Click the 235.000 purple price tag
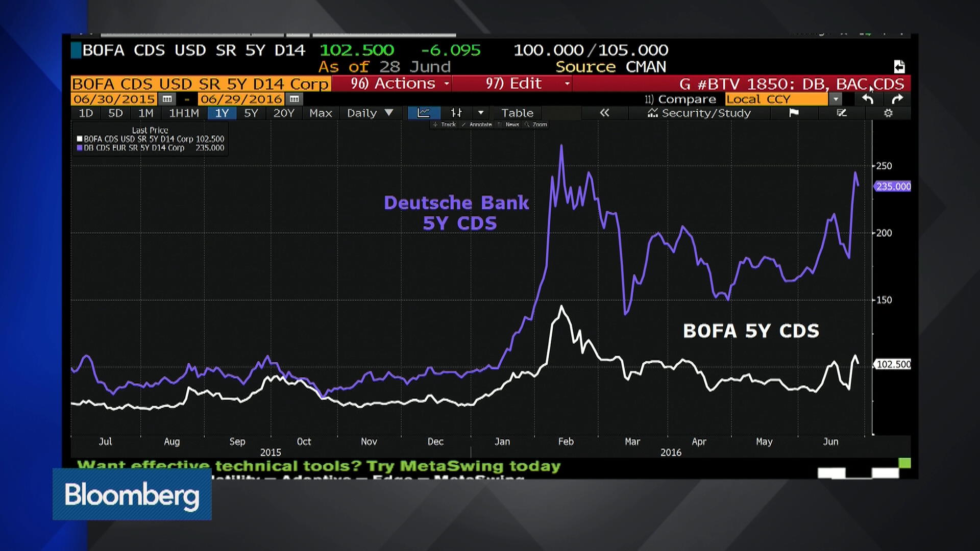The height and width of the screenshot is (551, 980). 893,186
